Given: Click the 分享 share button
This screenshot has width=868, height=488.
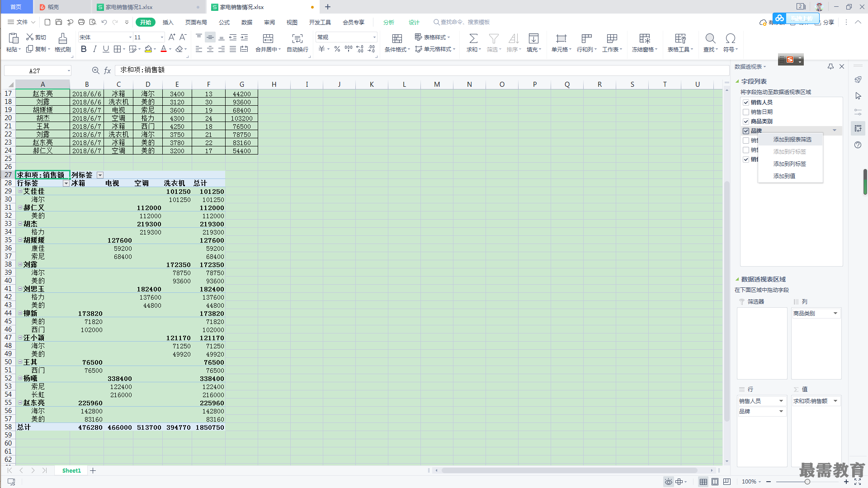Looking at the screenshot, I should (x=825, y=22).
